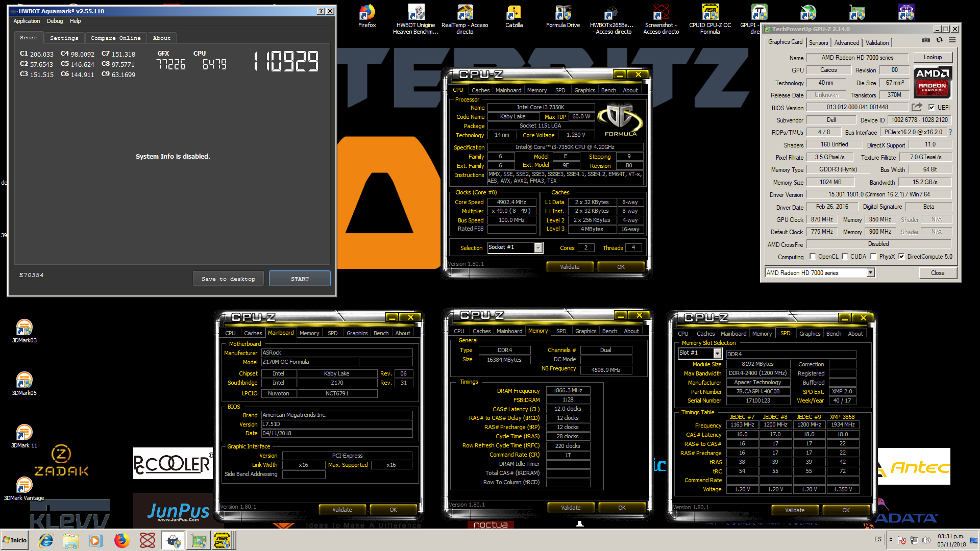Open Formula Drive desktop shortcut

click(x=563, y=16)
